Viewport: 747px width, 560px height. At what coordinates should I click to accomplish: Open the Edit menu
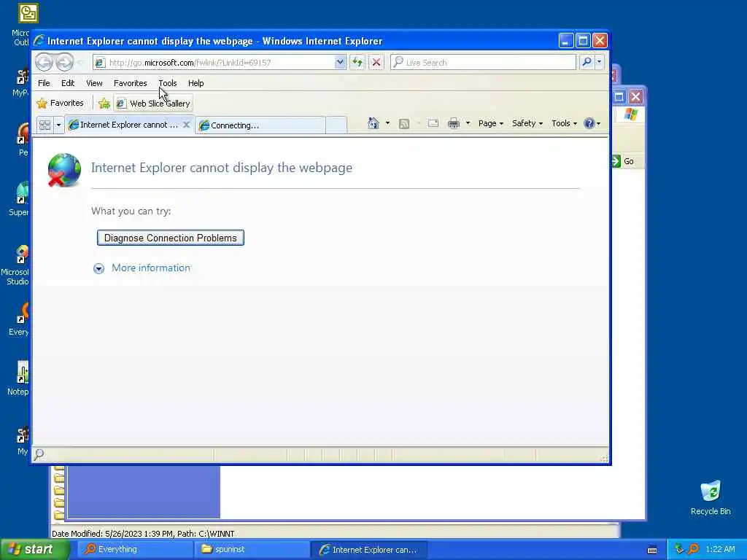68,83
